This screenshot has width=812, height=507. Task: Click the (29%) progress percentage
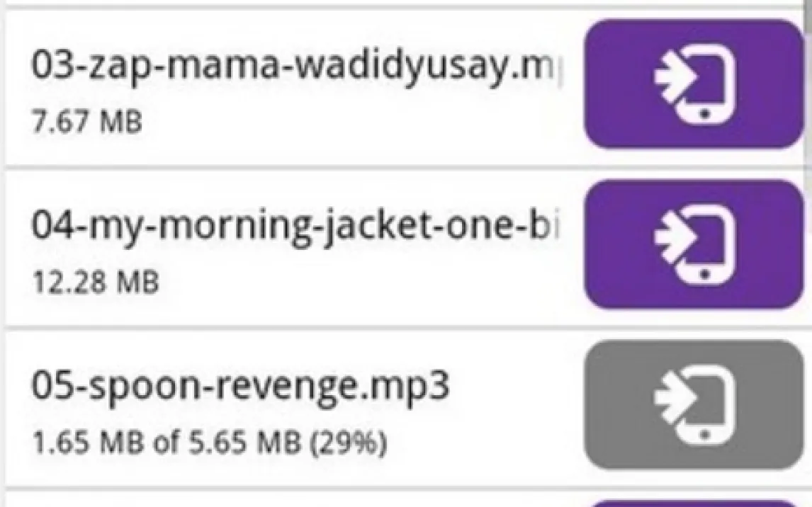click(x=349, y=444)
